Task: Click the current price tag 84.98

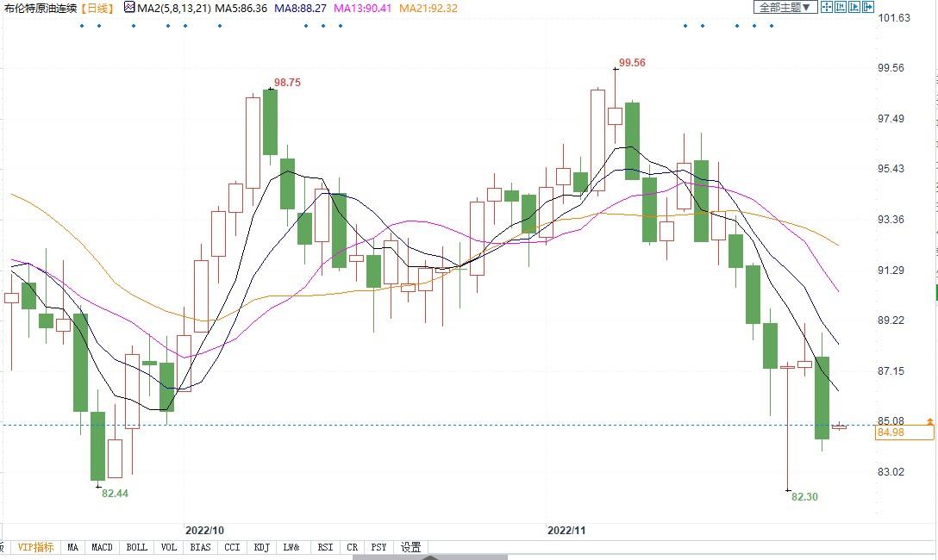Action: tap(904, 432)
